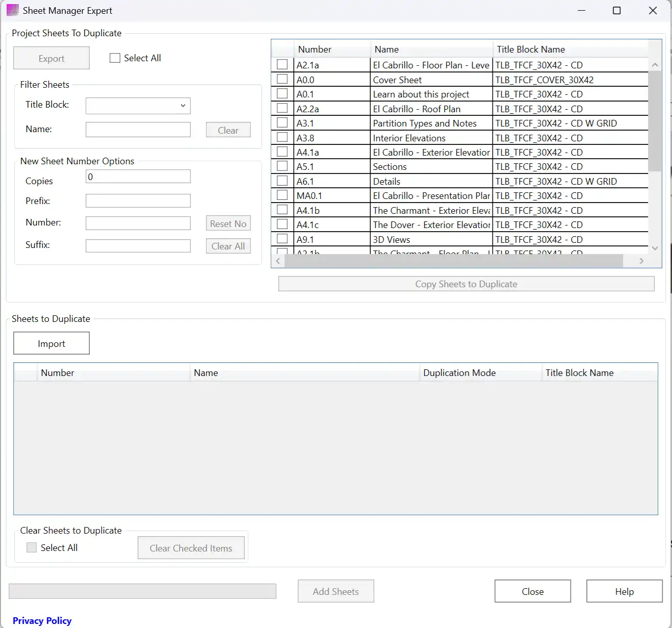The height and width of the screenshot is (628, 672).
Task: Select the A5.1 Sections sheet checkbox
Action: coord(282,166)
